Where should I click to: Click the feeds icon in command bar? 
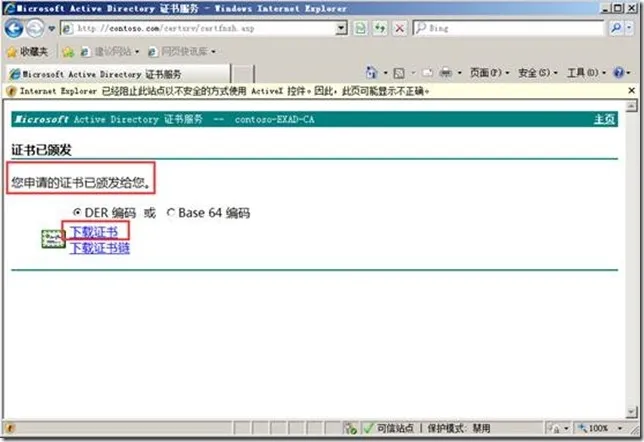coord(399,73)
